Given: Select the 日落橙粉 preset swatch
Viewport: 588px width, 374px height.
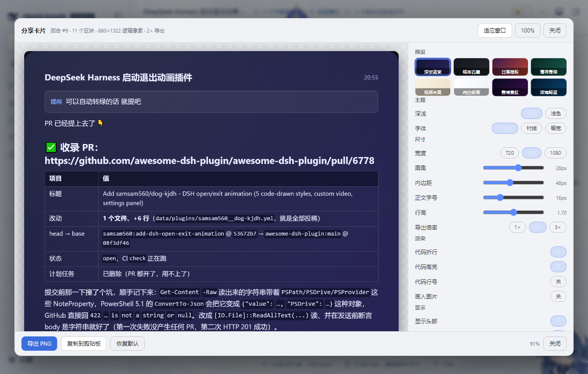Looking at the screenshot, I should tap(510, 67).
